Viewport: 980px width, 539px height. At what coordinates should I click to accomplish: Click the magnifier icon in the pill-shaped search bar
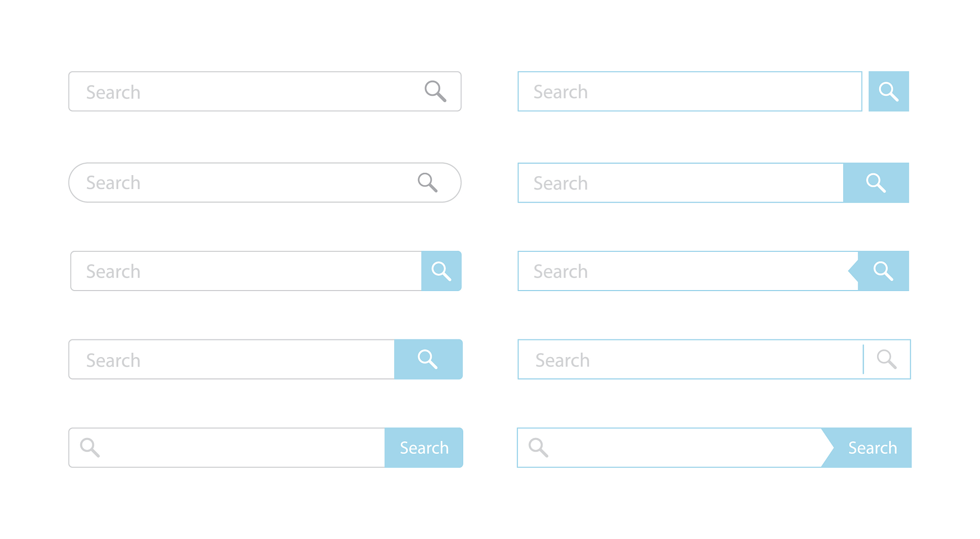point(427,182)
